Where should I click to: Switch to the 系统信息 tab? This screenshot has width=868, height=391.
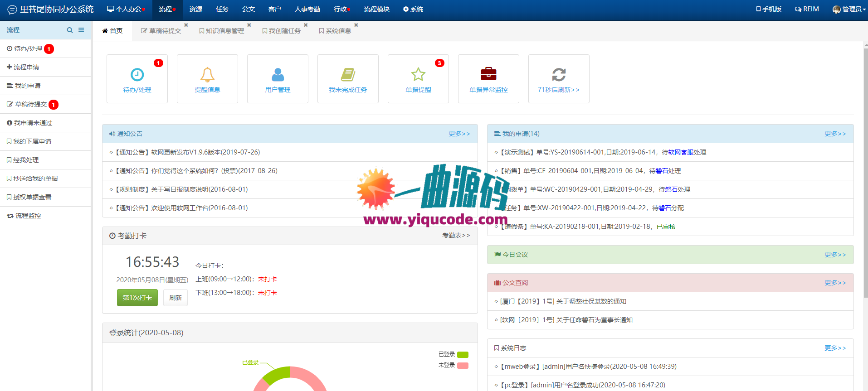pos(335,31)
